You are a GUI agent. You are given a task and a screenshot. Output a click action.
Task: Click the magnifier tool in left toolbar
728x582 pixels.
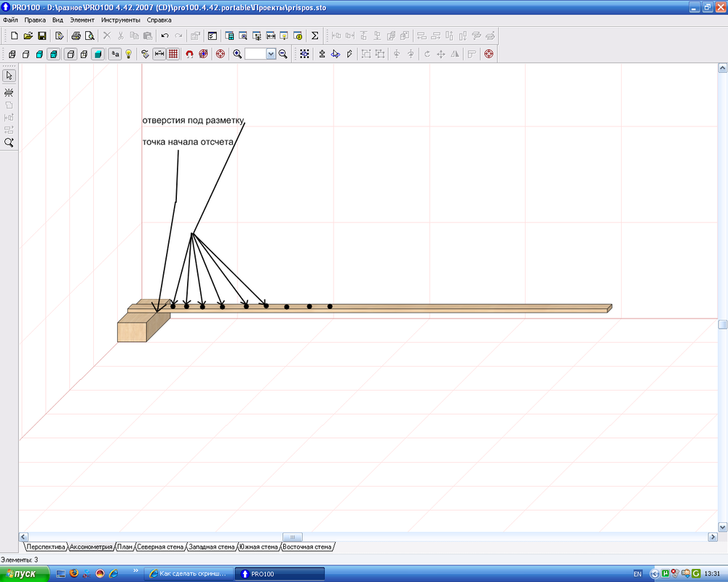pos(9,143)
